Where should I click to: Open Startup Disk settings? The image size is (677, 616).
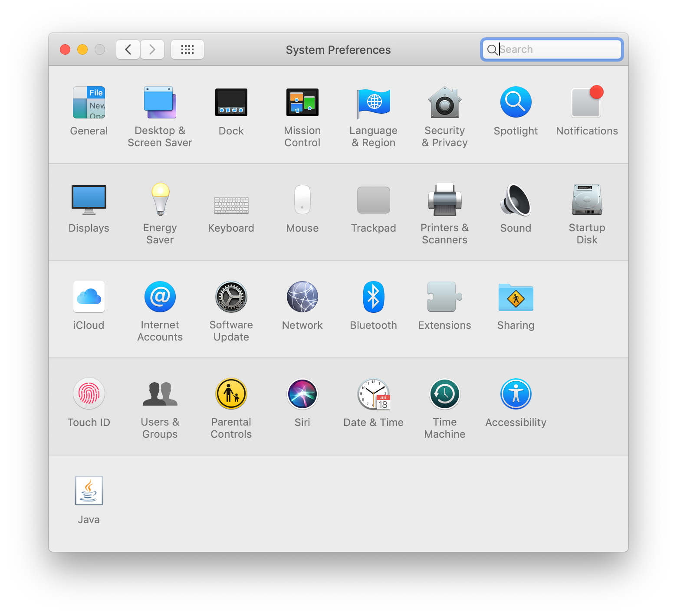click(587, 200)
